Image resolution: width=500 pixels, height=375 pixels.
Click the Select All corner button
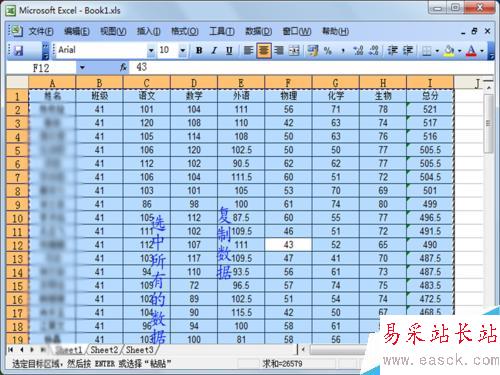[x=17, y=82]
